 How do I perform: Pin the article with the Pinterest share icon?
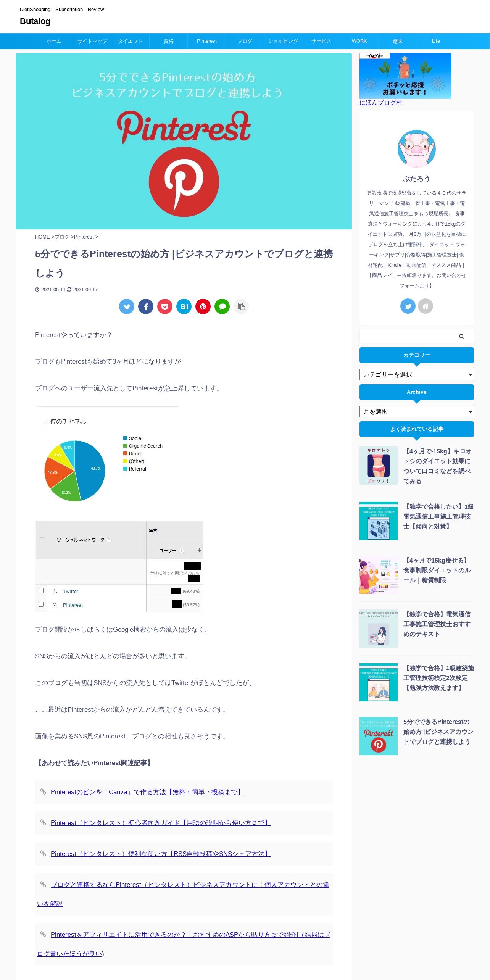click(203, 306)
